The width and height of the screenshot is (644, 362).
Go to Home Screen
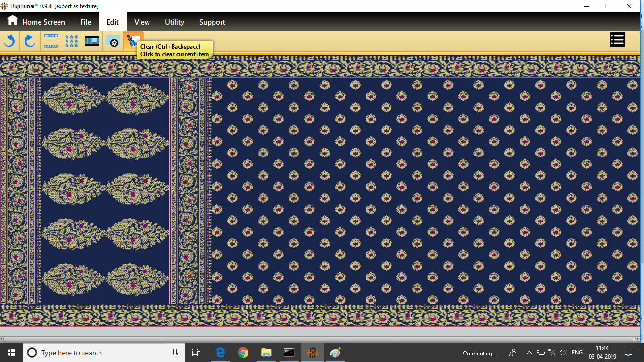(36, 22)
